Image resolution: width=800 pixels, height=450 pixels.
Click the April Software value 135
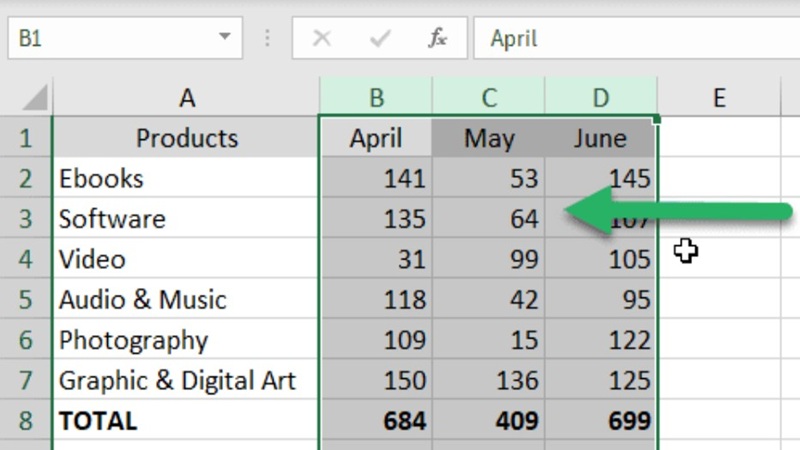376,218
